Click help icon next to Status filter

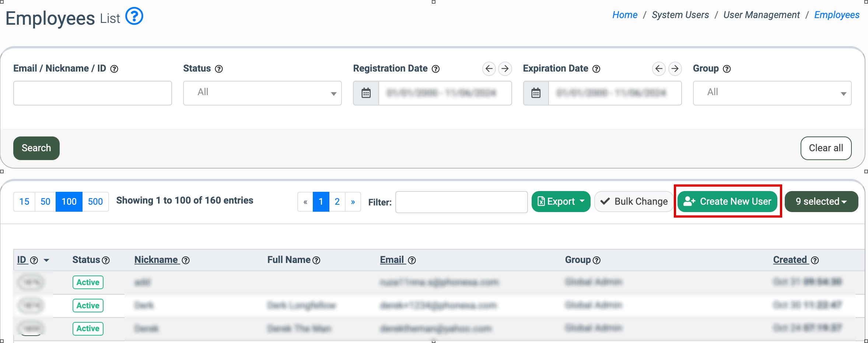pyautogui.click(x=219, y=69)
